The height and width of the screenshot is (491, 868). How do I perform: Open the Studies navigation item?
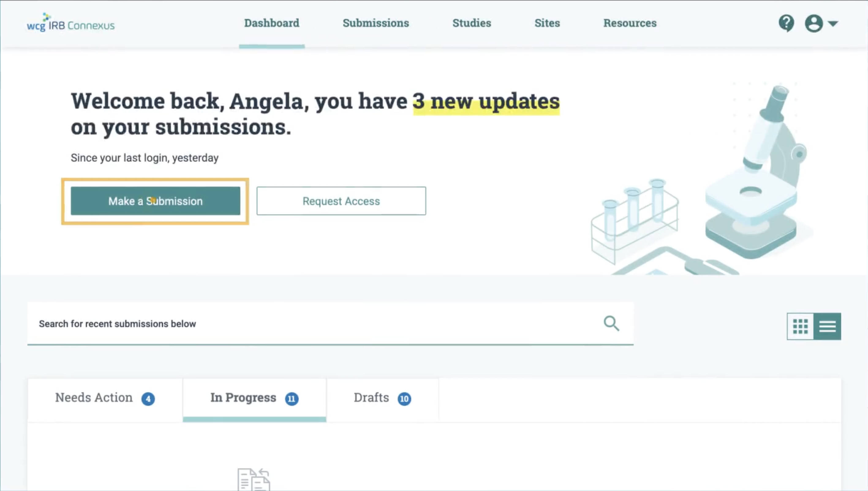(x=471, y=23)
